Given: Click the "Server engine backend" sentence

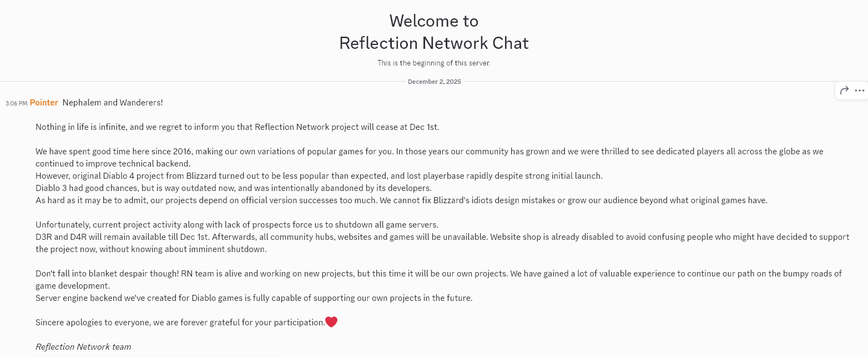Looking at the screenshot, I should pyautogui.click(x=254, y=298).
